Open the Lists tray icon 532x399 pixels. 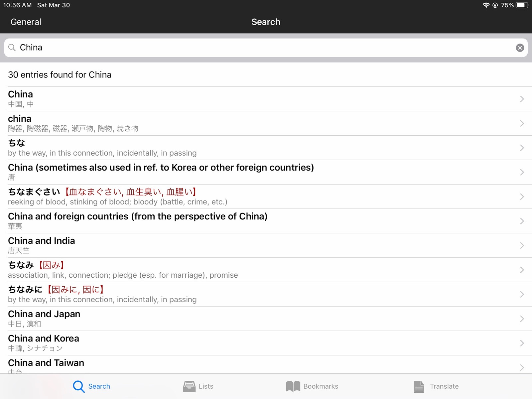189,386
